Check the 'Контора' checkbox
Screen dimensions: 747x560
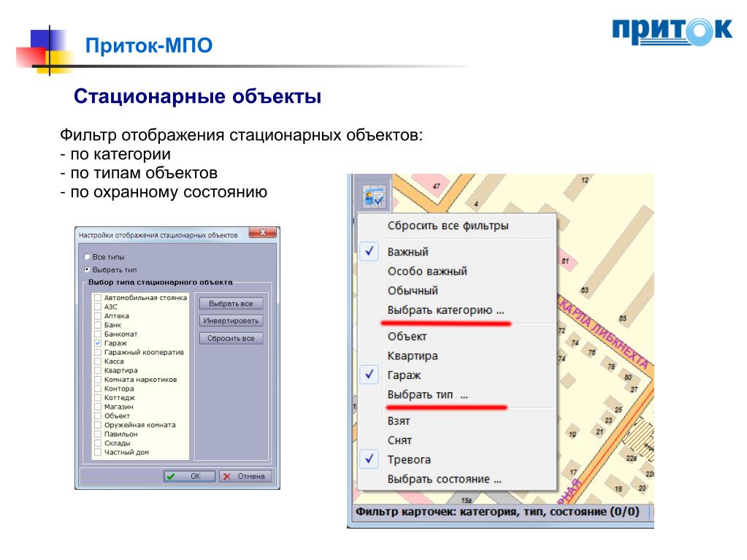(98, 388)
